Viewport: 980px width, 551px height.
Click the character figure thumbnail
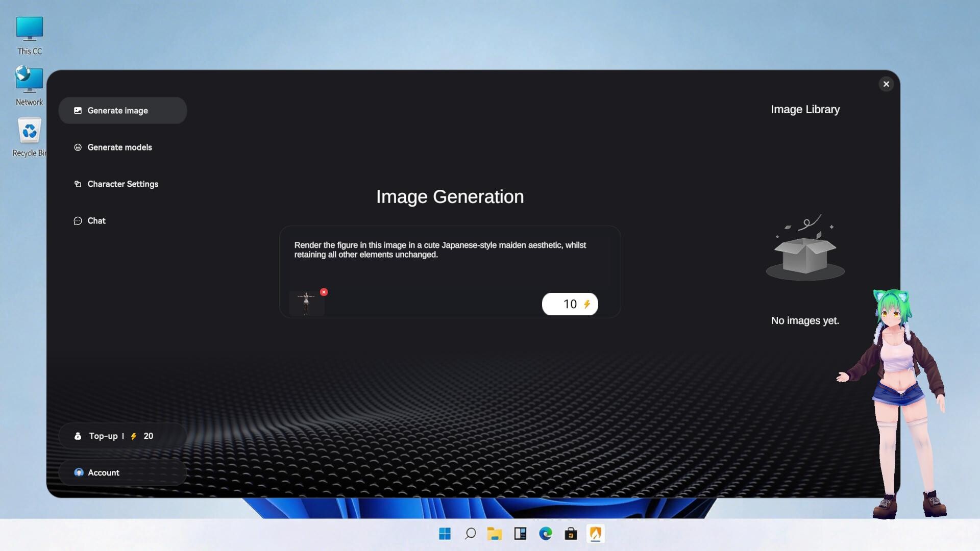(306, 304)
